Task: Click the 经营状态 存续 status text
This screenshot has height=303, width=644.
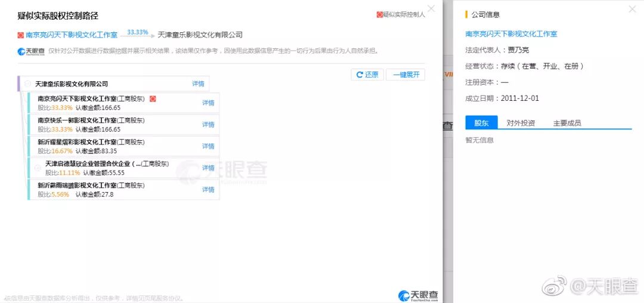Action: (x=524, y=66)
